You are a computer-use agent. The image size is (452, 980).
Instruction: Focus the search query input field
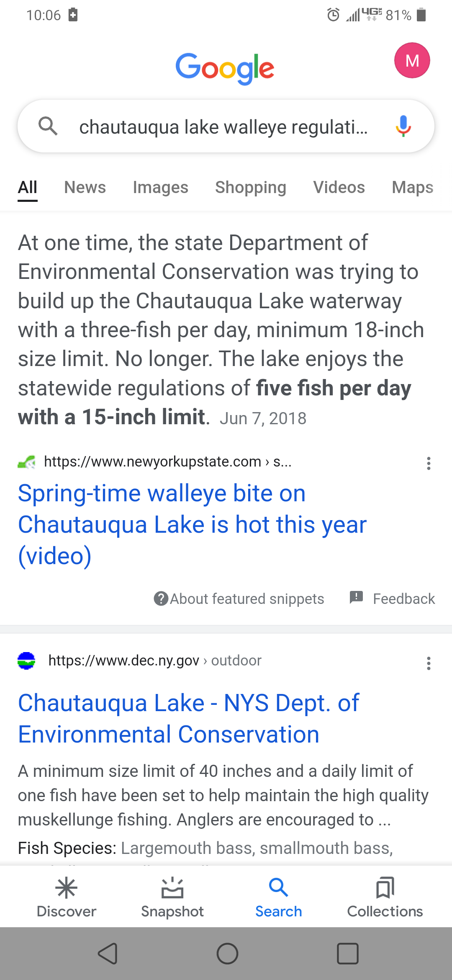(223, 126)
